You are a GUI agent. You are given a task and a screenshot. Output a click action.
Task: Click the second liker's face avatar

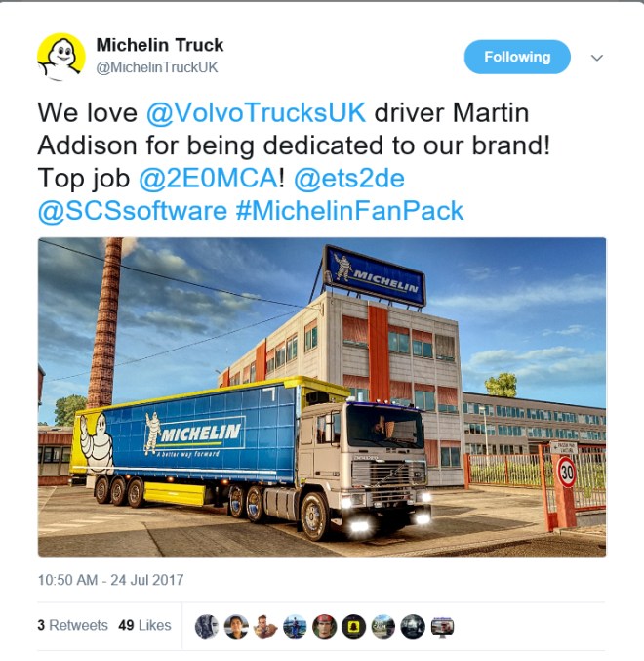click(236, 626)
